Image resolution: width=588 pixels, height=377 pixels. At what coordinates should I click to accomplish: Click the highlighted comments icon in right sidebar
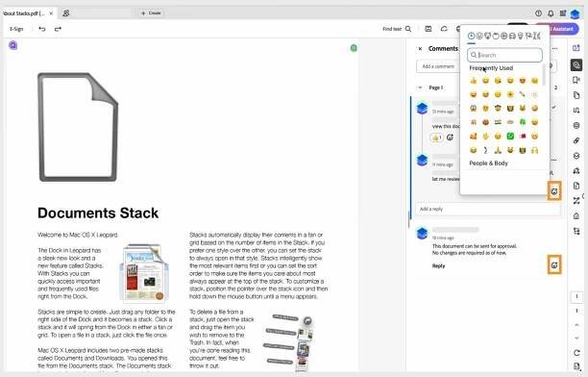click(x=576, y=65)
